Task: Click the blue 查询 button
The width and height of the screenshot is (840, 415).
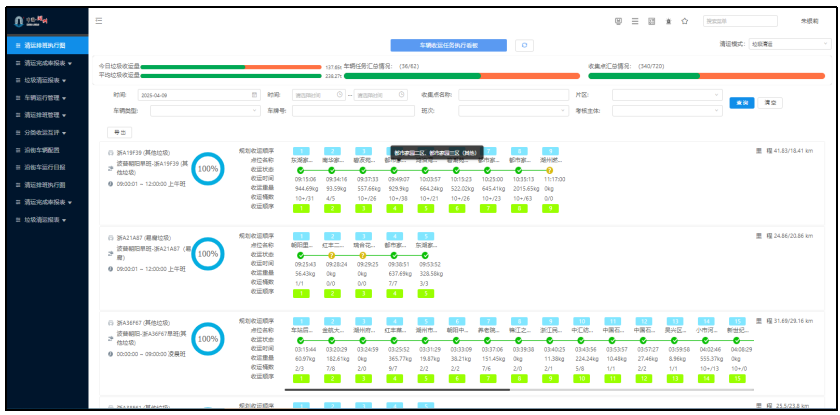Action: point(741,102)
